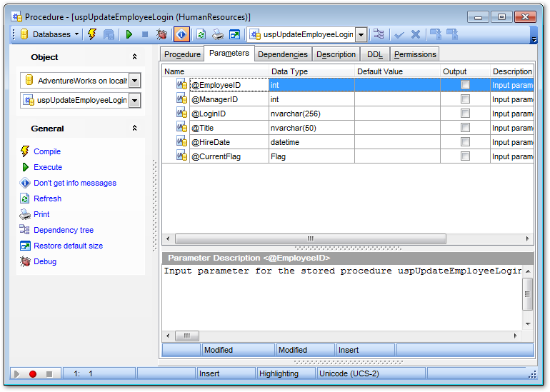Click the Refresh link in sidebar
This screenshot has width=550, height=392.
[x=47, y=198]
